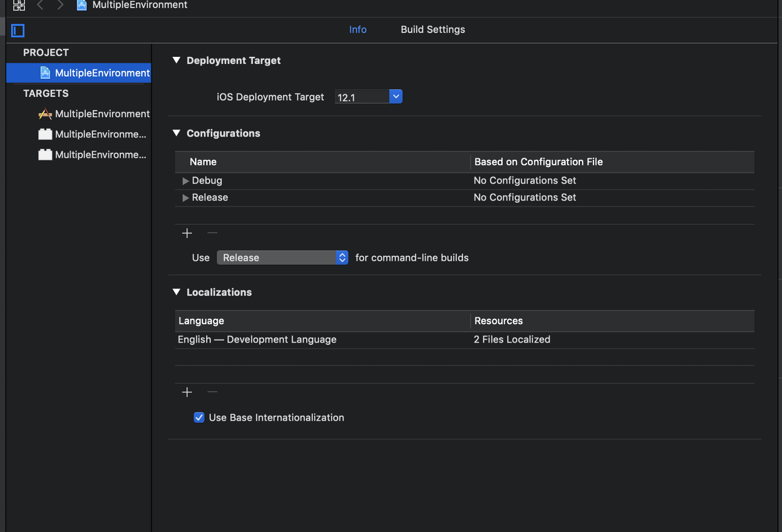Screen dimensions: 782x532
Task: Click the Resources column header
Action: pos(499,321)
